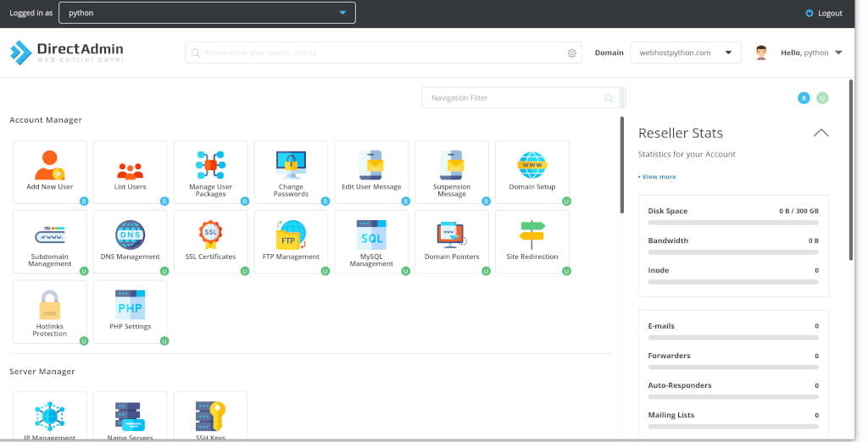Open Manage User Packages

pos(210,172)
